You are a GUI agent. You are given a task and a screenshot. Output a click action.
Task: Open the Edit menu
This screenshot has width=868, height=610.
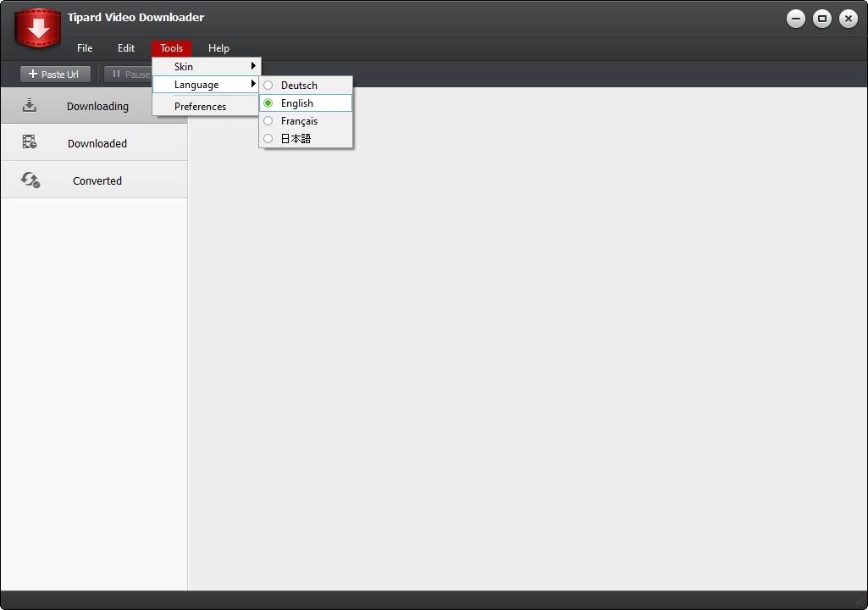[126, 48]
